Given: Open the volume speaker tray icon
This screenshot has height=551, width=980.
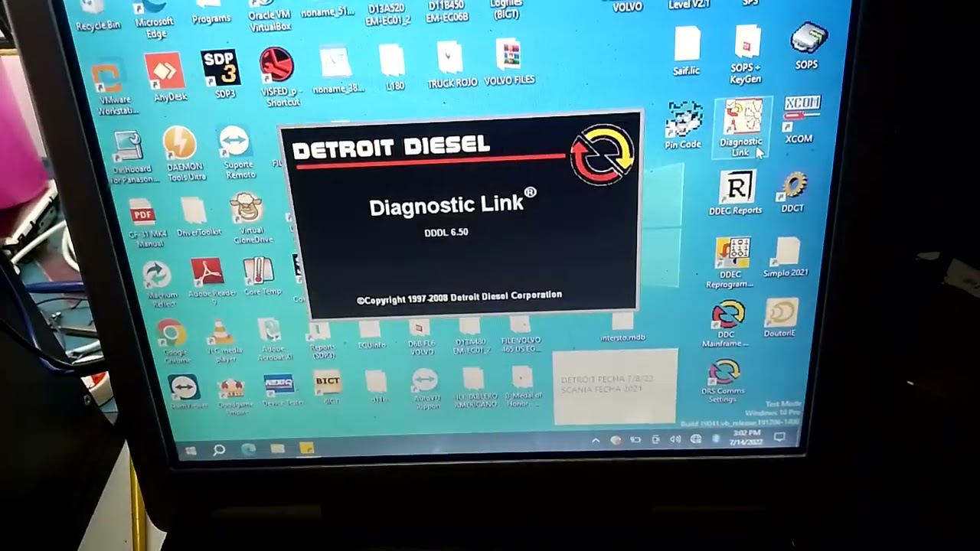Looking at the screenshot, I should pos(675,439).
